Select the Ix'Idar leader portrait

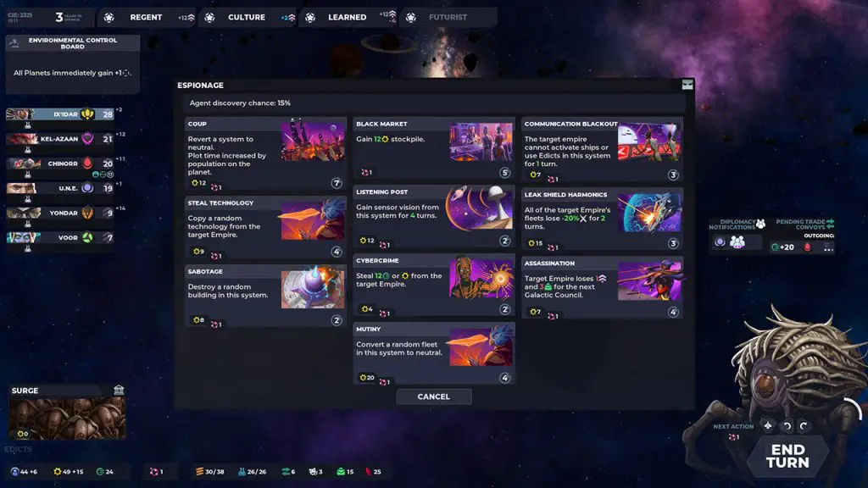pyautogui.click(x=21, y=114)
